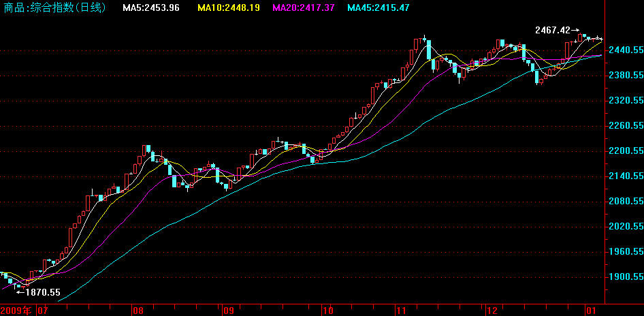Click the 07 month marker on date axis

(42, 311)
